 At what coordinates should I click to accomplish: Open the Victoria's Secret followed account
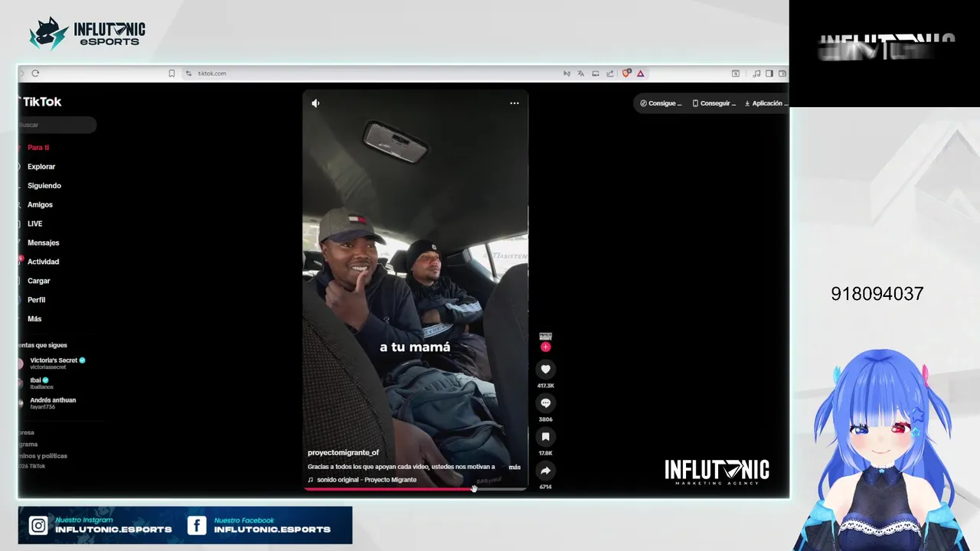point(54,364)
